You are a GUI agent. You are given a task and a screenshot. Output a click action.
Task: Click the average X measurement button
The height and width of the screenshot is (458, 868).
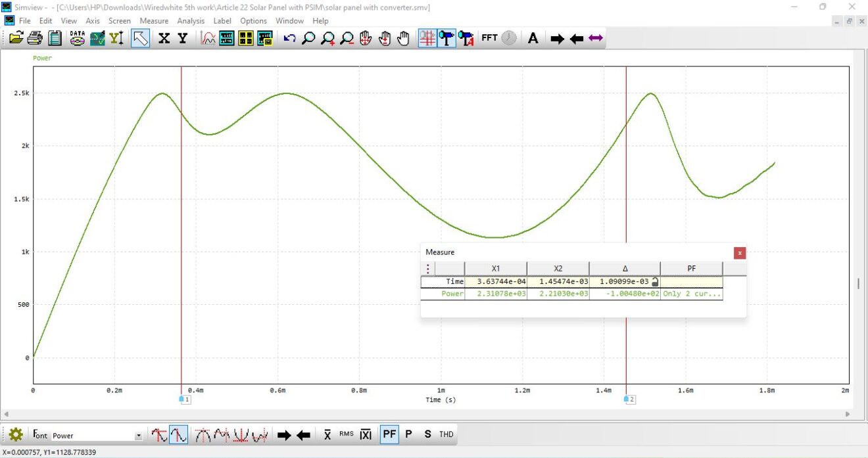click(x=327, y=434)
